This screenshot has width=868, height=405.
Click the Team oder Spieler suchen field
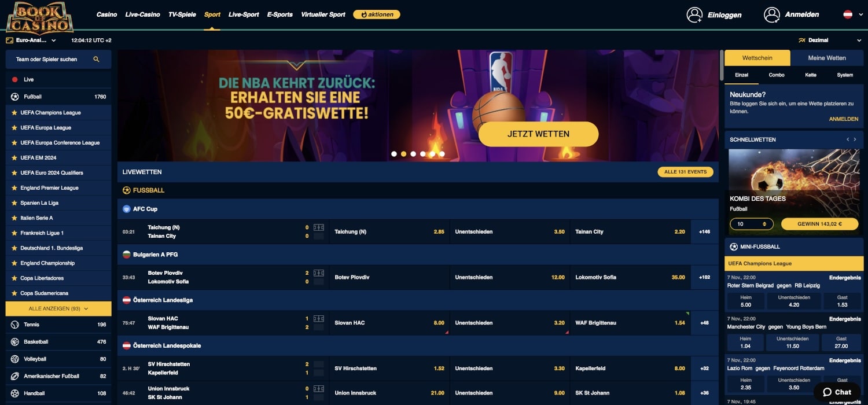pyautogui.click(x=58, y=59)
